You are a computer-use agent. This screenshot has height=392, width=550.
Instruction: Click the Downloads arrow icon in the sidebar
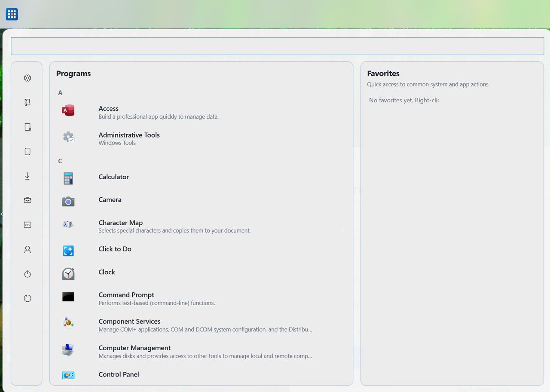27,176
